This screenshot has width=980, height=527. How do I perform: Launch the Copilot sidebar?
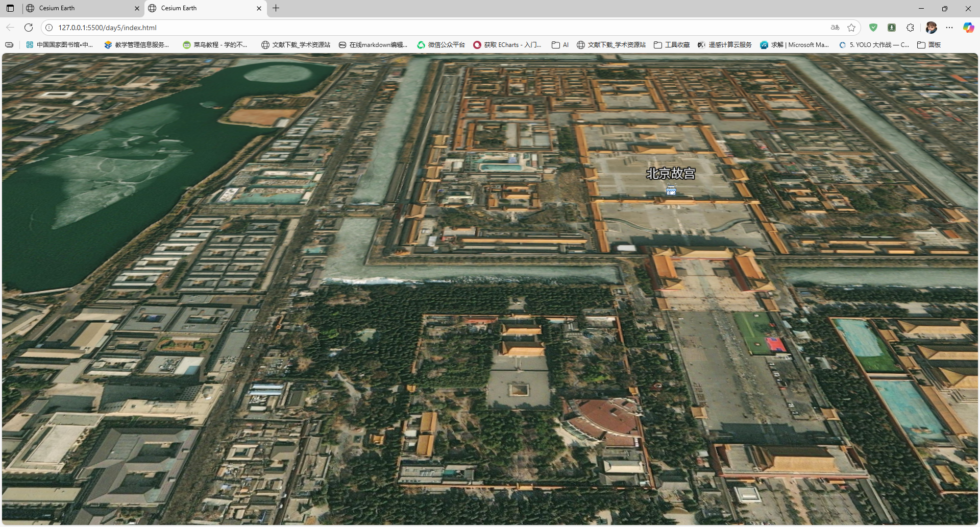[968, 28]
